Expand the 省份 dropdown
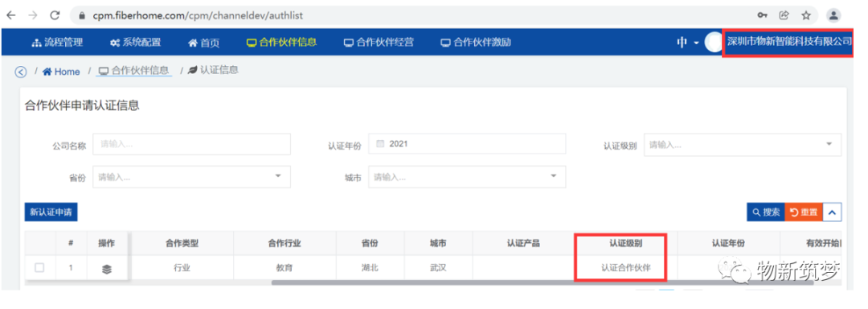The image size is (868, 309). [191, 177]
